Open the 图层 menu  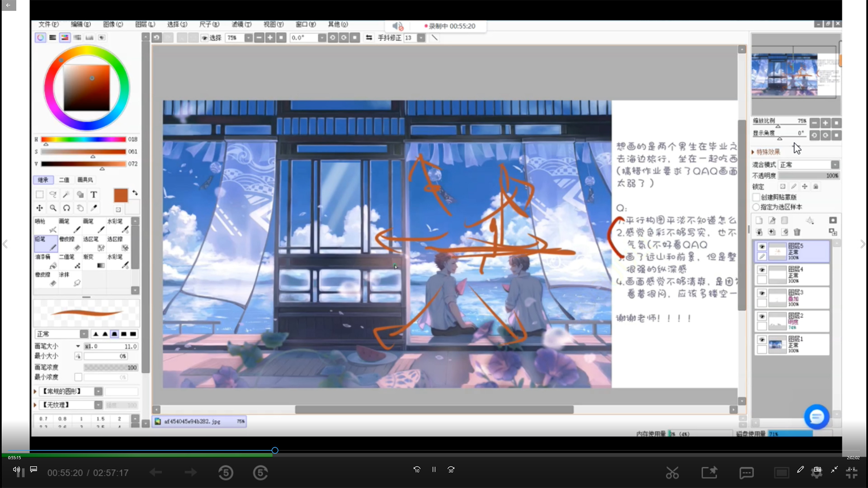point(145,24)
